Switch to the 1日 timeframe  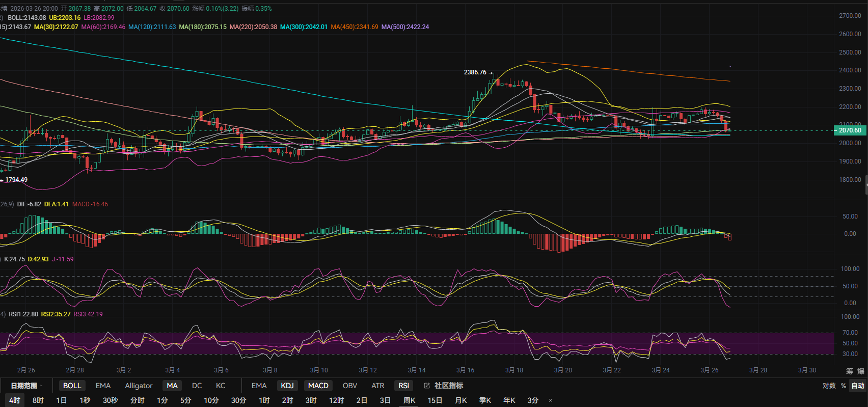coord(61,400)
